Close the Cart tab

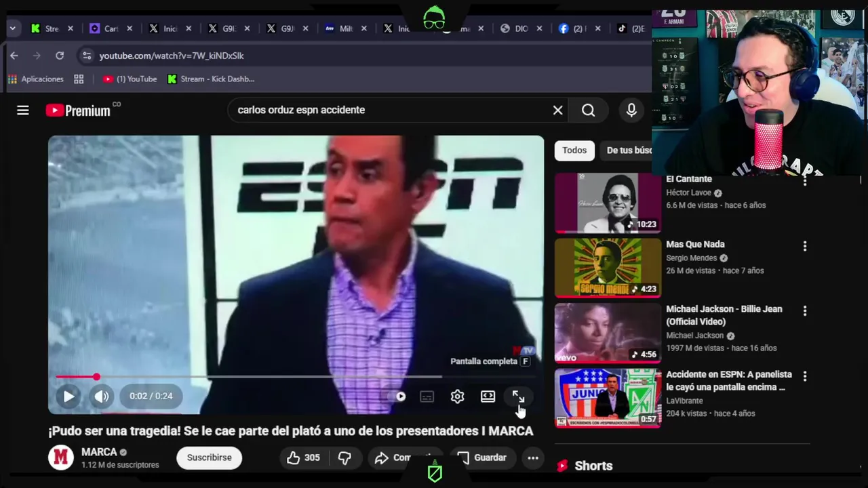click(x=130, y=28)
